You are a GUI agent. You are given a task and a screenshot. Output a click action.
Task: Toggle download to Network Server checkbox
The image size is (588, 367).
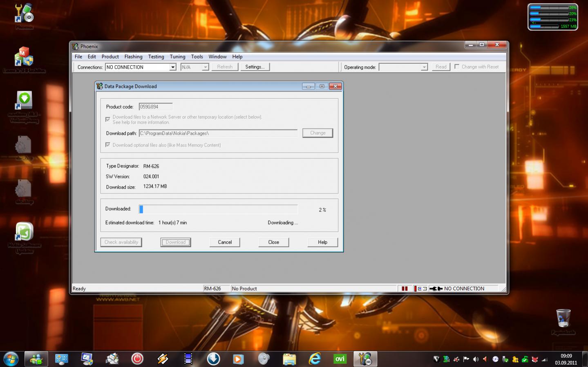[108, 120]
